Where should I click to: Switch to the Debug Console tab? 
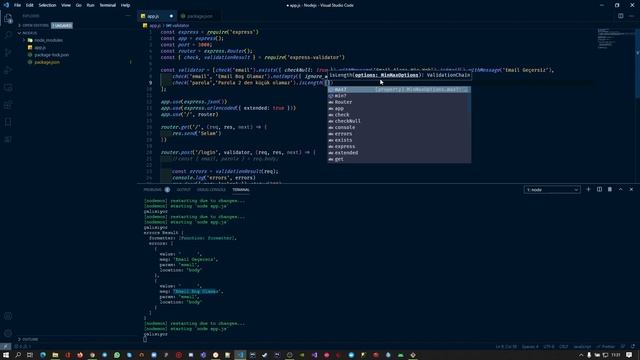coord(211,189)
